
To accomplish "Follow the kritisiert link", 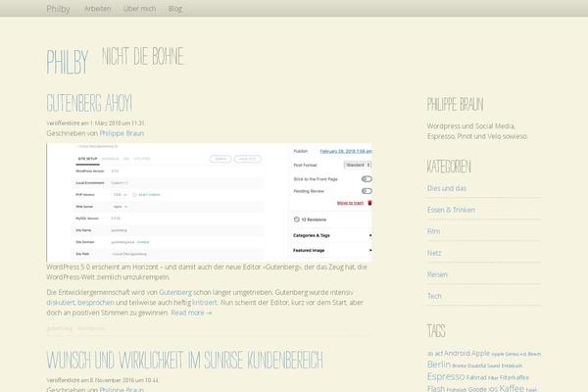I will (x=205, y=303).
